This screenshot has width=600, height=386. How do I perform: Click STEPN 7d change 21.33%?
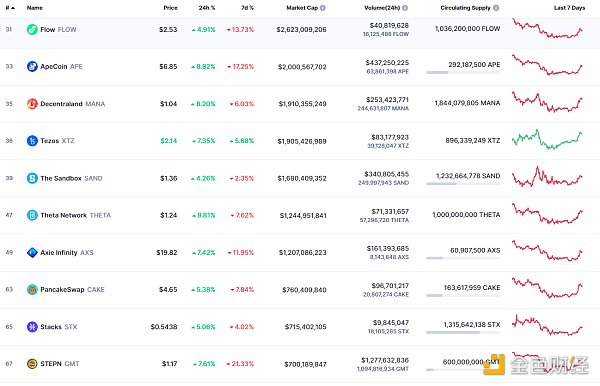(x=240, y=364)
